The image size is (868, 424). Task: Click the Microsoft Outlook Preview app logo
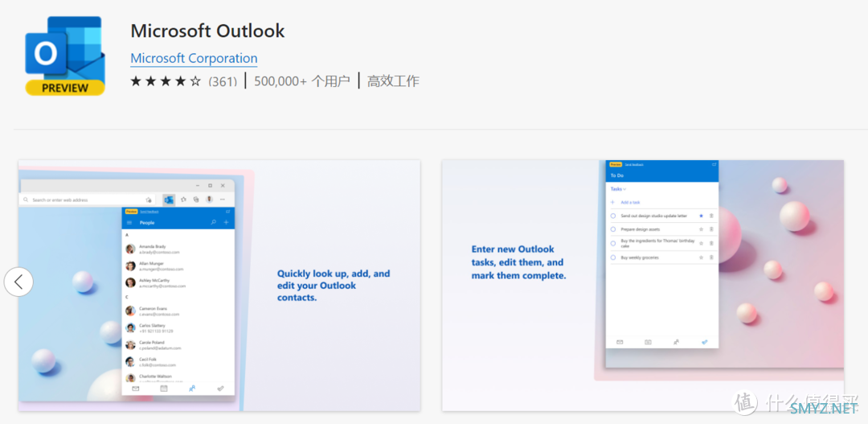(64, 55)
